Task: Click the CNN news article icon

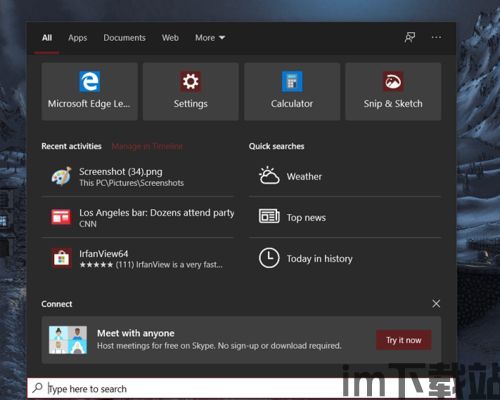Action: pyautogui.click(x=61, y=217)
